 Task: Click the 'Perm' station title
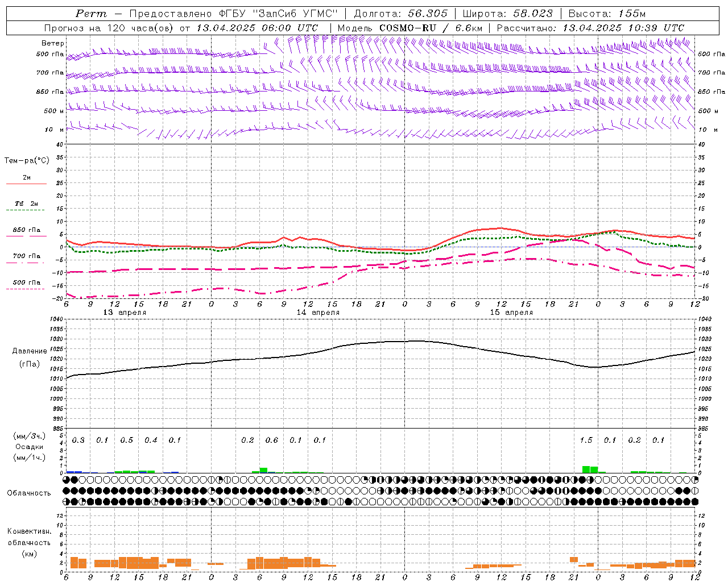[91, 14]
